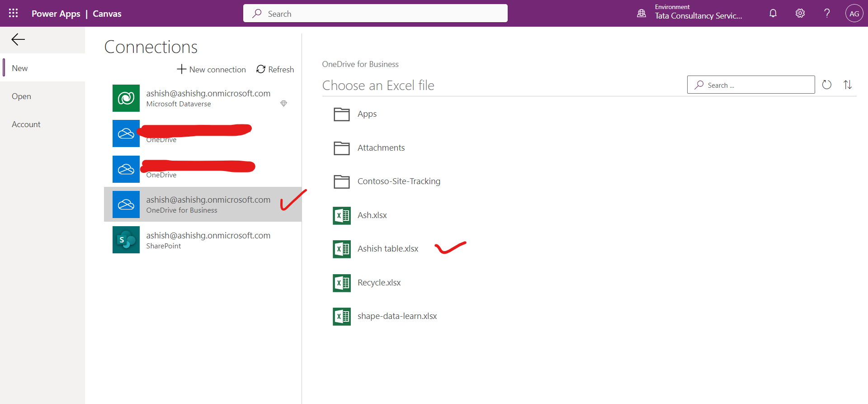Viewport: 868px width, 404px height.
Task: Click the file list refresh icon
Action: tap(827, 85)
